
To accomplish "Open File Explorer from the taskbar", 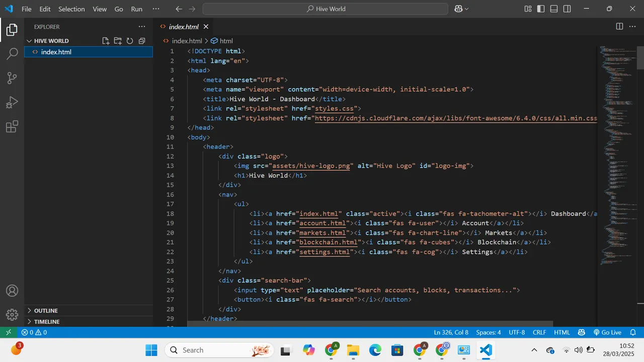I will pyautogui.click(x=353, y=350).
